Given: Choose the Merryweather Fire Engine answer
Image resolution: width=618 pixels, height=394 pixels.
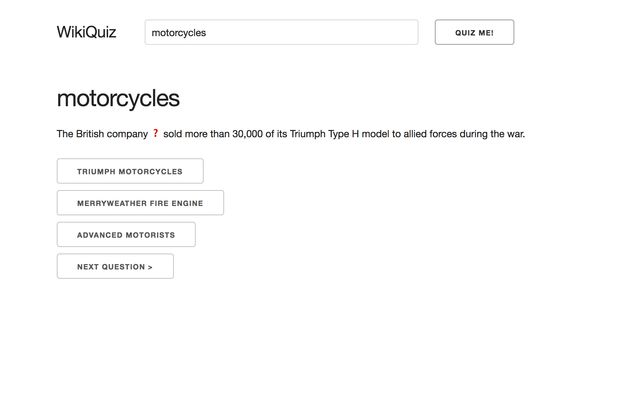Looking at the screenshot, I should pyautogui.click(x=140, y=203).
